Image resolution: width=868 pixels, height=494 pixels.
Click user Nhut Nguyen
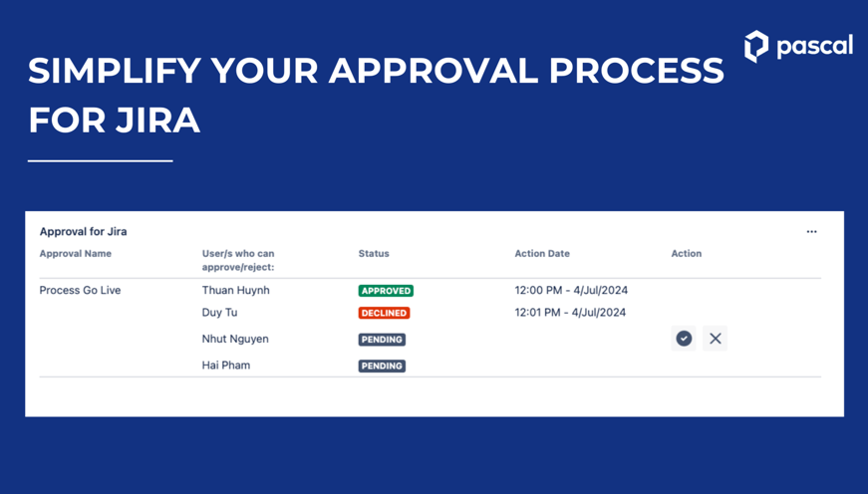[235, 340]
